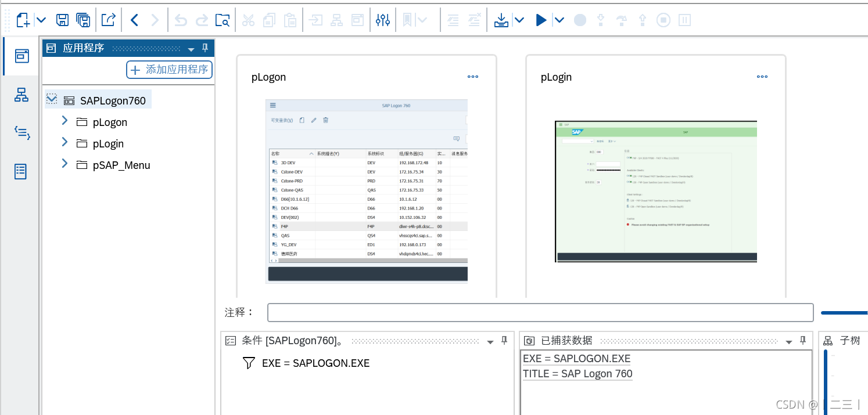Click TITLE = SAP Logon 760 entry
The image size is (868, 415).
pos(578,374)
